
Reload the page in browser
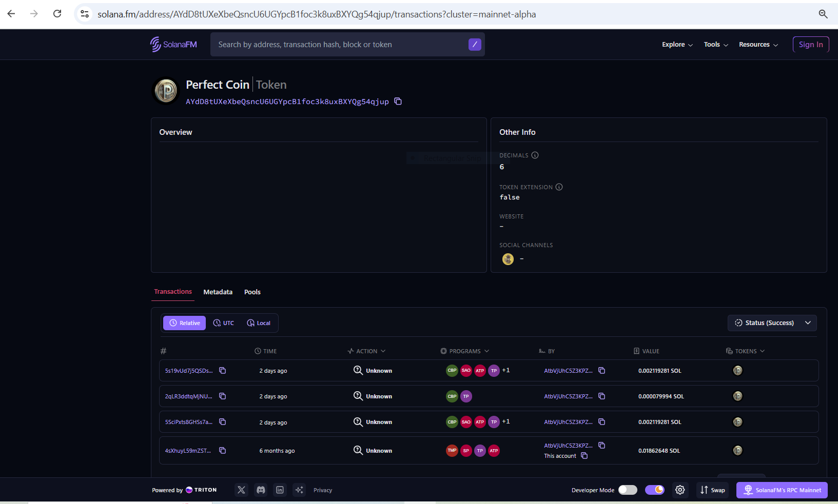click(x=57, y=14)
